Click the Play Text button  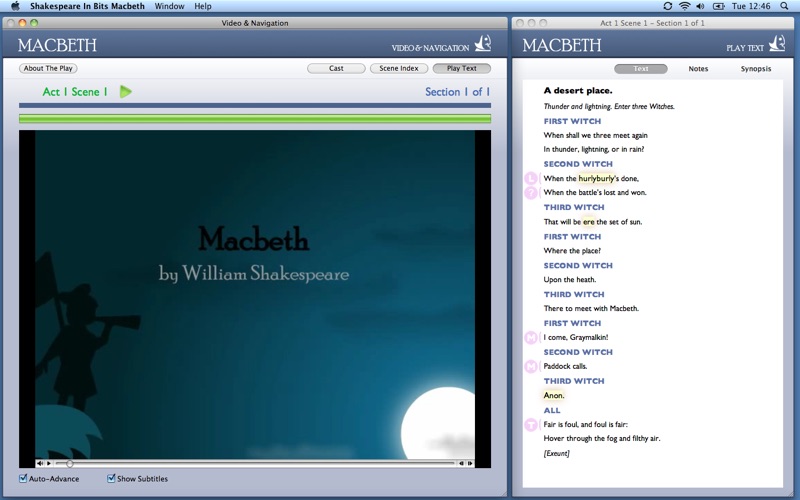462,68
